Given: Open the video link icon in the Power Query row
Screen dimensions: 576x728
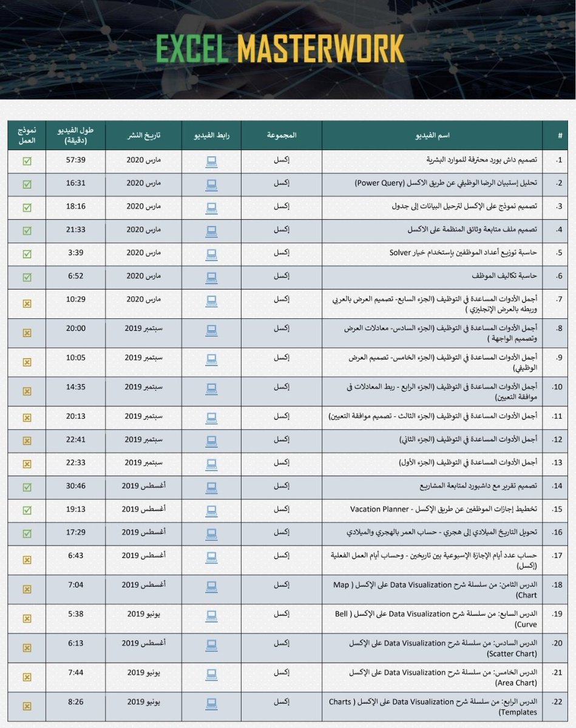Looking at the screenshot, I should tap(211, 184).
